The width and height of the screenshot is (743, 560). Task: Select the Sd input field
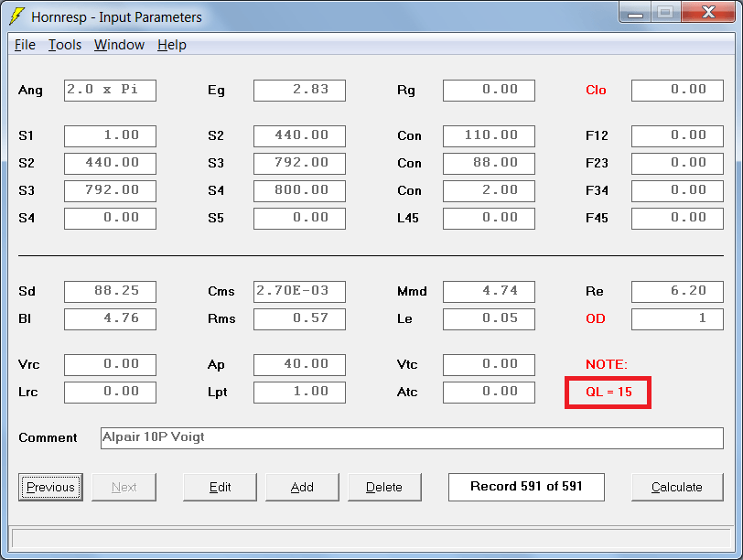110,292
